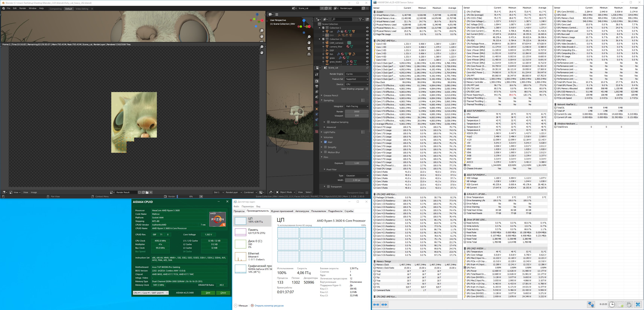The height and width of the screenshot is (310, 644).
Task: Open the outliner filter funnel icon
Action: point(360,19)
